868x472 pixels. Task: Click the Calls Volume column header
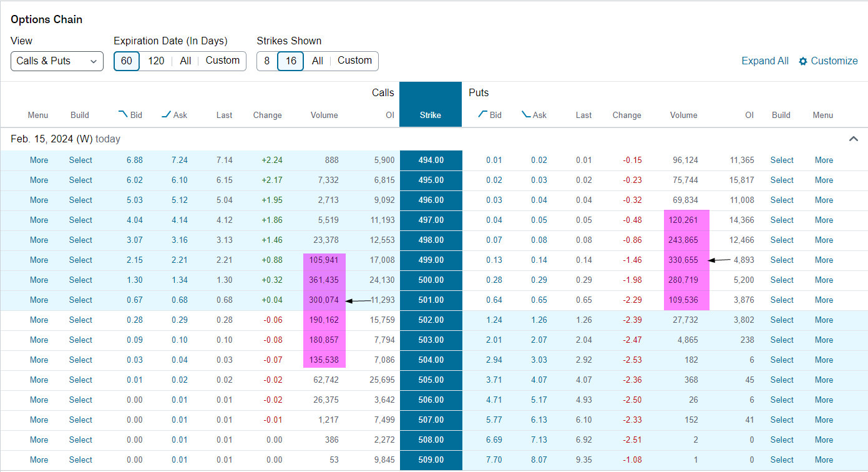pos(324,115)
